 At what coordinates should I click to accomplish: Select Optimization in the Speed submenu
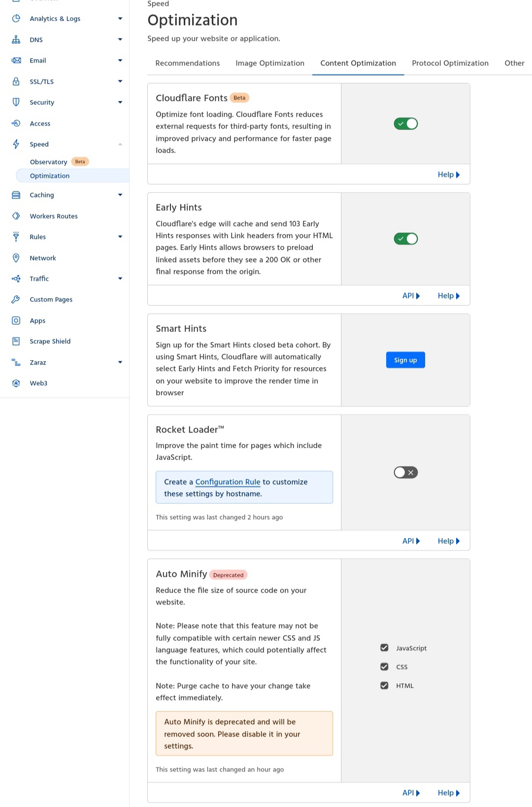click(72, 176)
